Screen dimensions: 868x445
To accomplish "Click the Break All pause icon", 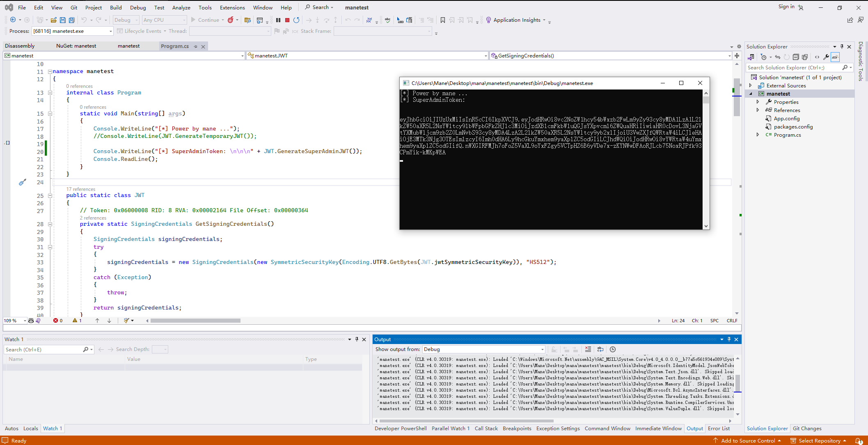I will pos(278,20).
